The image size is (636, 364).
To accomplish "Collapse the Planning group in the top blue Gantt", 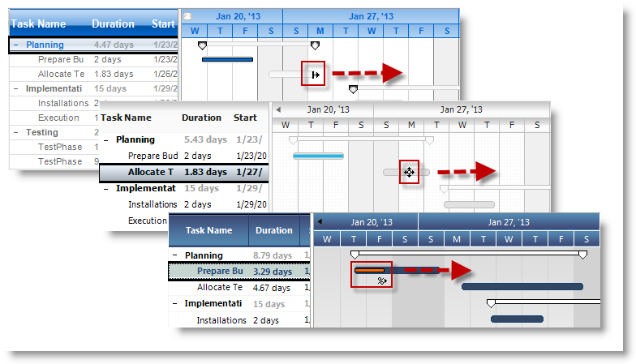I will (16, 45).
